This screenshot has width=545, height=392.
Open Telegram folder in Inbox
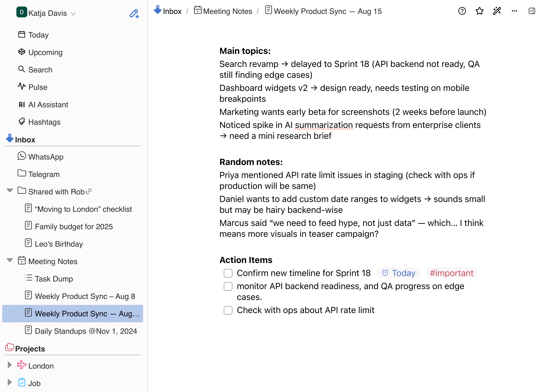44,174
